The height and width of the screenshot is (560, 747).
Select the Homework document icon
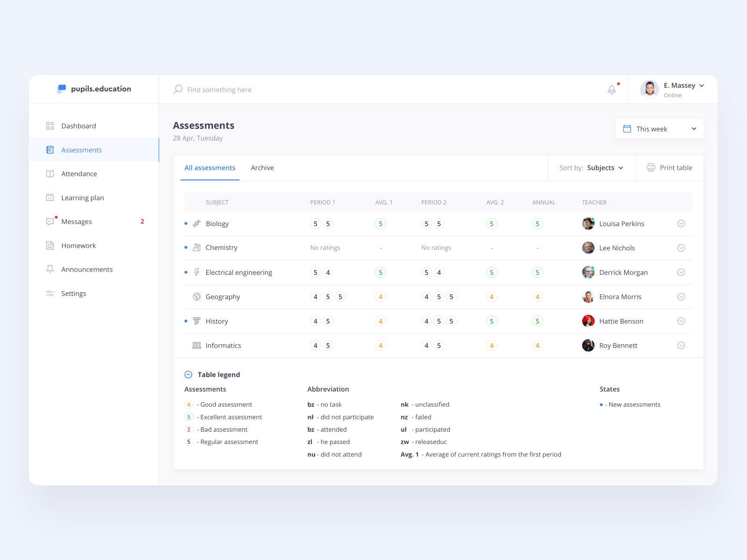point(50,245)
